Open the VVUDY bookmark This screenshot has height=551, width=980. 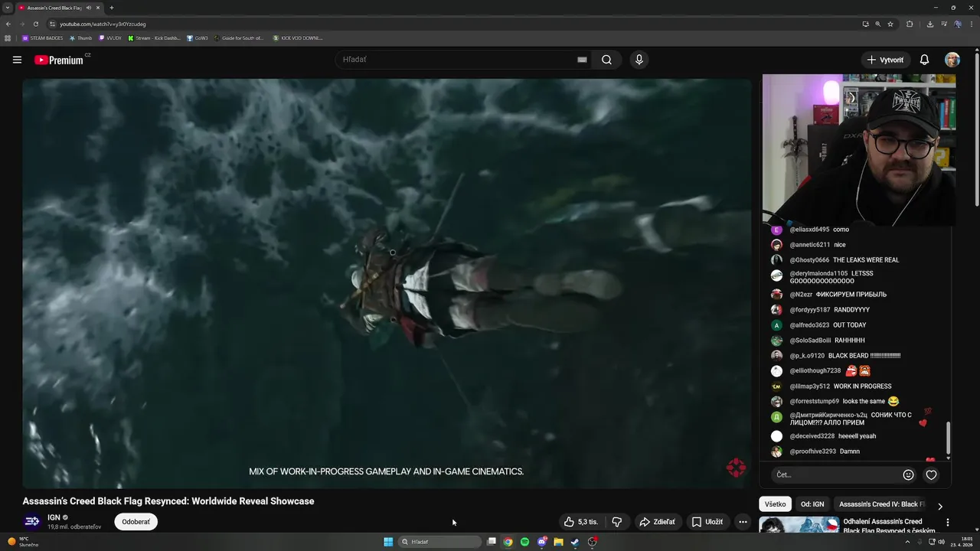110,37
